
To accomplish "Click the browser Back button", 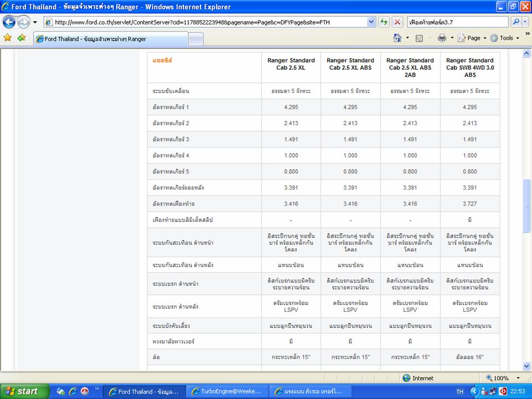I will (x=9, y=22).
